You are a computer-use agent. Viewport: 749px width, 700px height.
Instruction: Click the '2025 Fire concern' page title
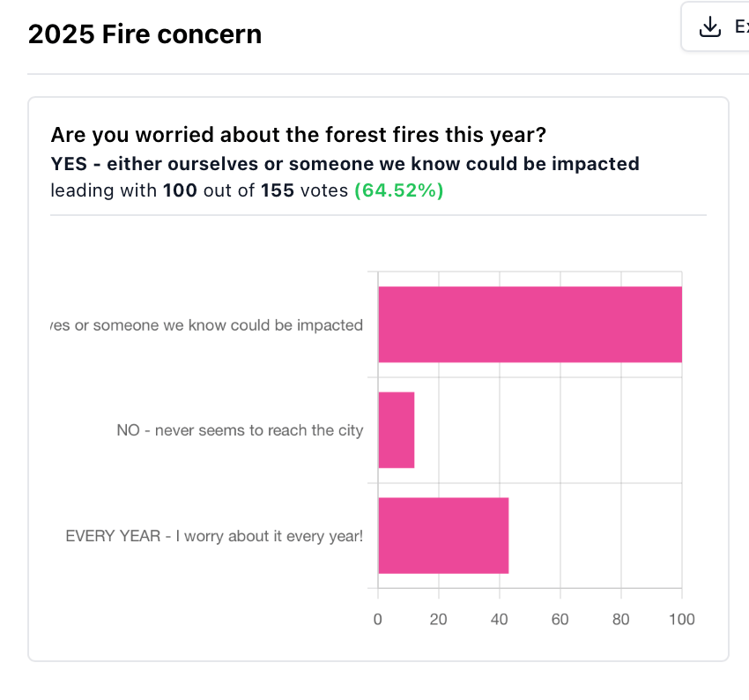[145, 34]
